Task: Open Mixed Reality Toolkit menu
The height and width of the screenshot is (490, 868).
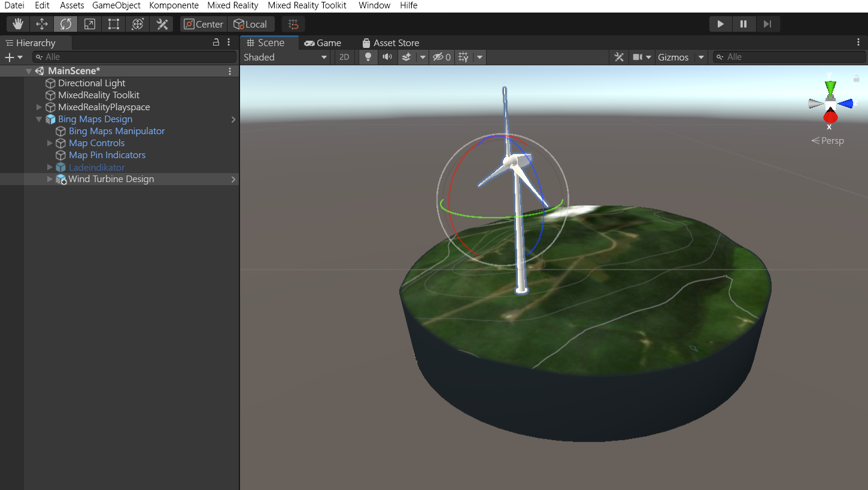Action: (x=307, y=5)
